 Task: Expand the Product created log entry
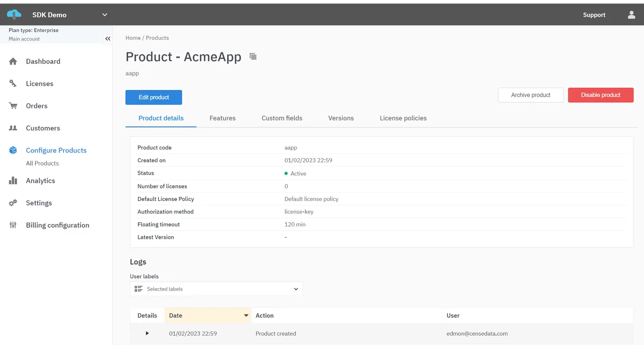(x=147, y=333)
